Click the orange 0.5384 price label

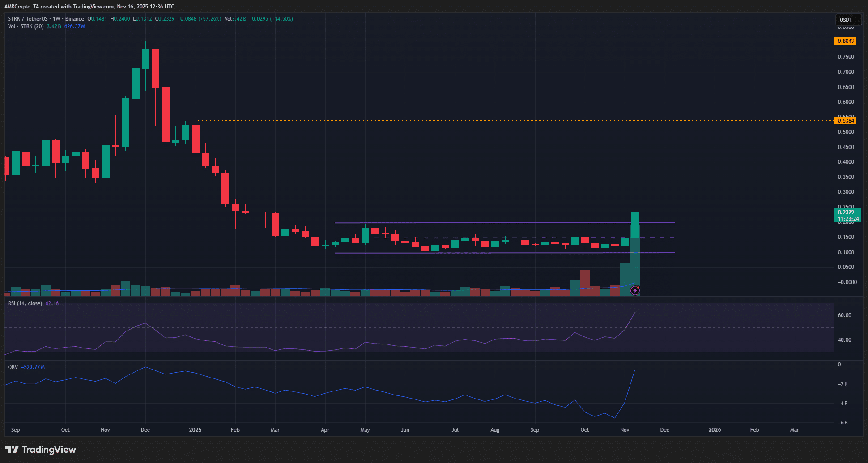845,121
